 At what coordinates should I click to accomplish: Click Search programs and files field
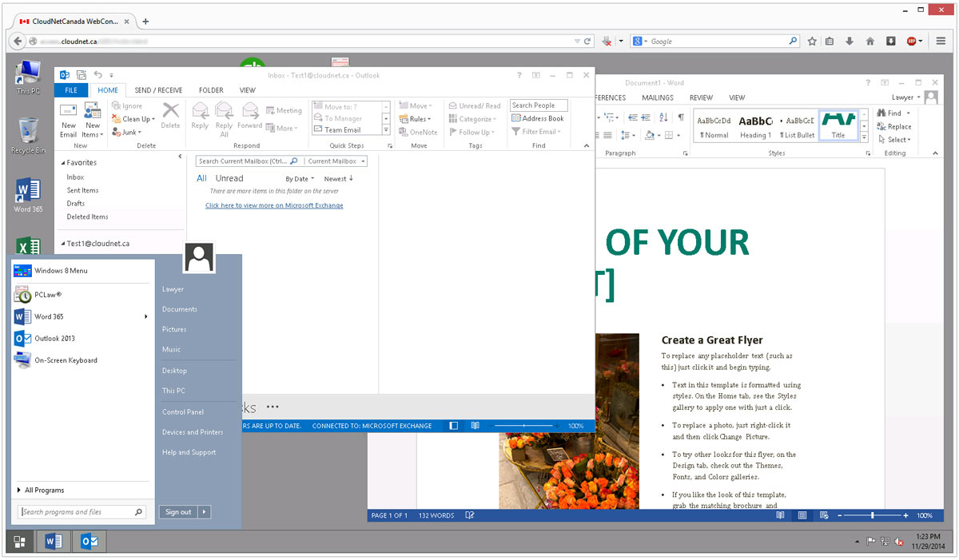coord(83,512)
